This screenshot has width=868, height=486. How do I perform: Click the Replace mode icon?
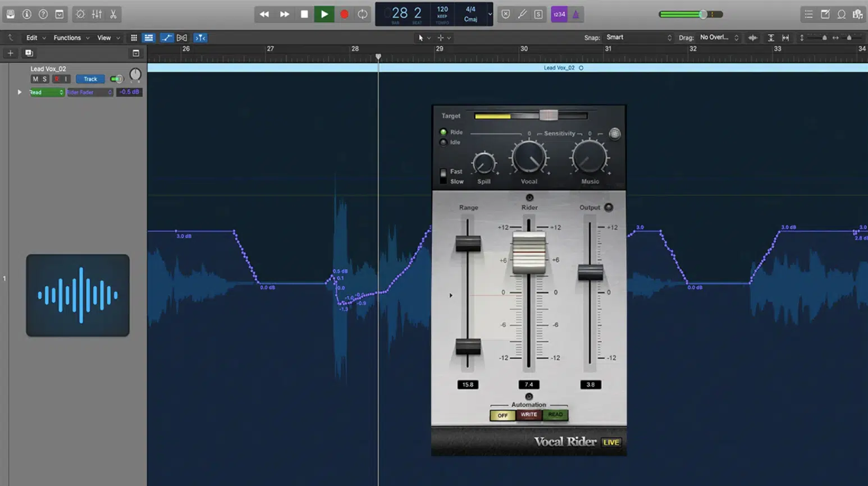[505, 14]
